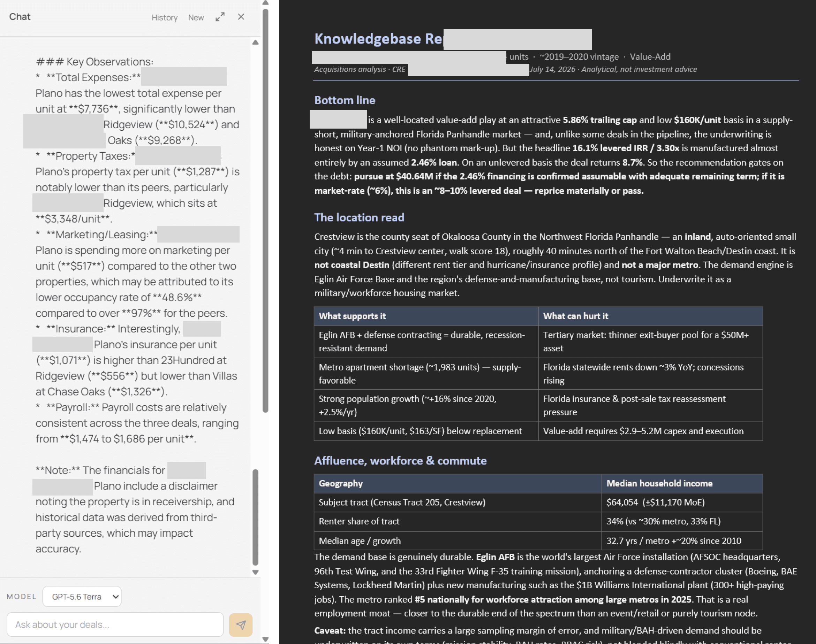The image size is (816, 644).
Task: Click 'What supports it' column header
Action: (x=426, y=316)
